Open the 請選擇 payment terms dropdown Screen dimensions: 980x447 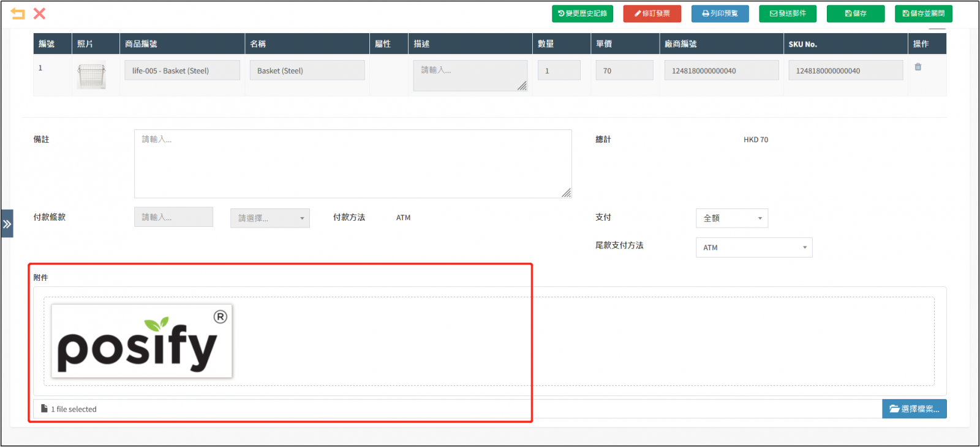tap(270, 218)
